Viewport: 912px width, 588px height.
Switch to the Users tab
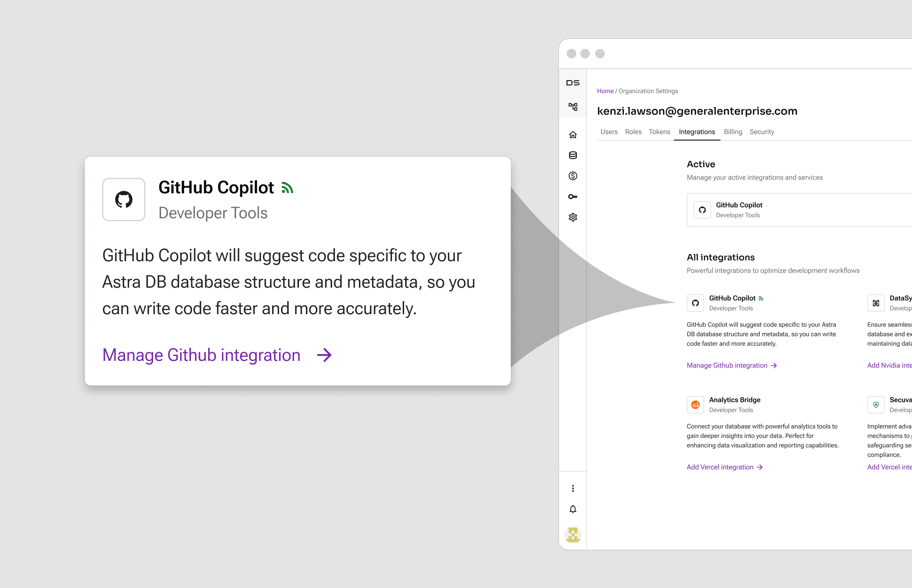[x=608, y=132]
